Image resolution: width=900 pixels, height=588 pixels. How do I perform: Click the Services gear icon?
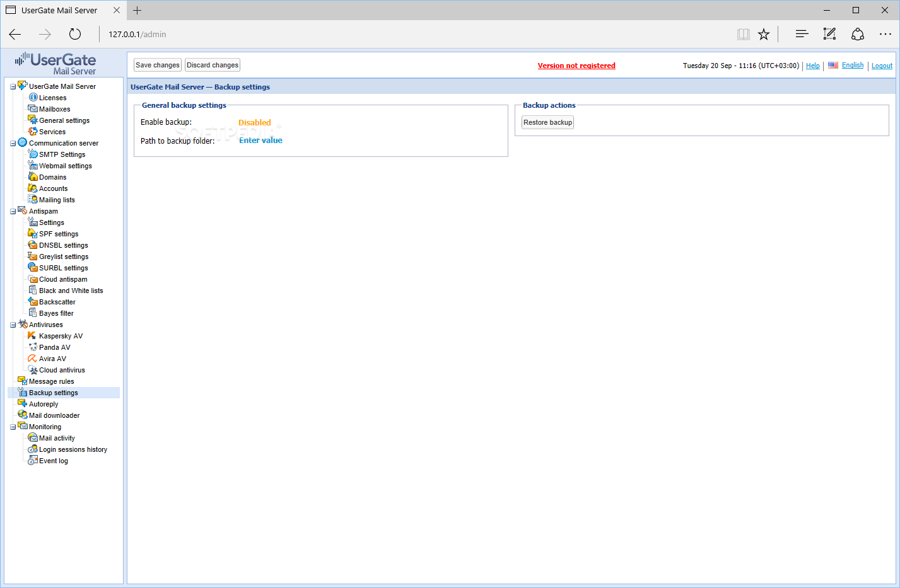point(33,131)
